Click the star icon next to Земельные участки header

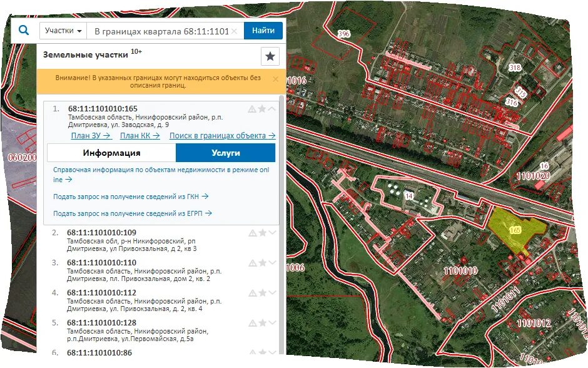[x=270, y=56]
